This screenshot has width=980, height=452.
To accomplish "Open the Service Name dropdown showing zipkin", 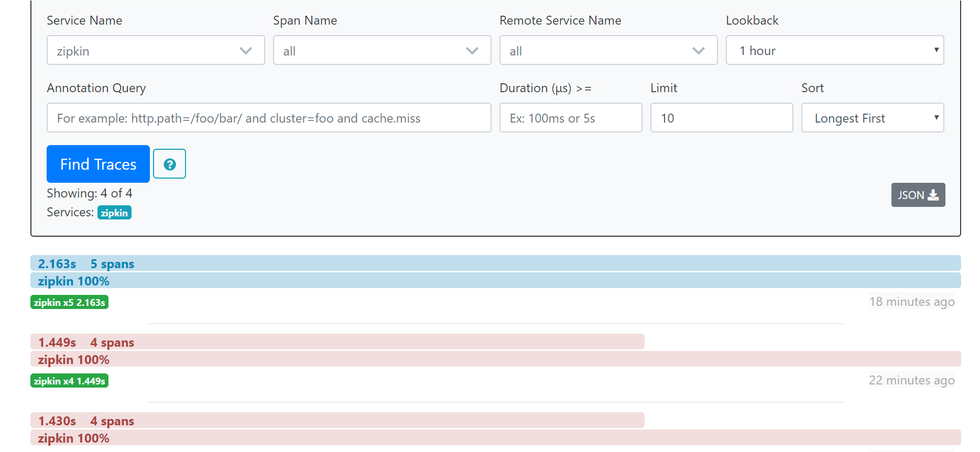I will (x=156, y=50).
